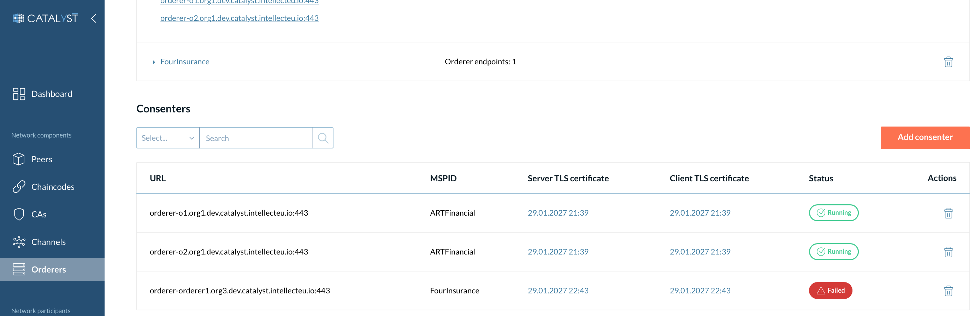Go to Peers in sidebar
The image size is (980, 316).
coord(42,159)
